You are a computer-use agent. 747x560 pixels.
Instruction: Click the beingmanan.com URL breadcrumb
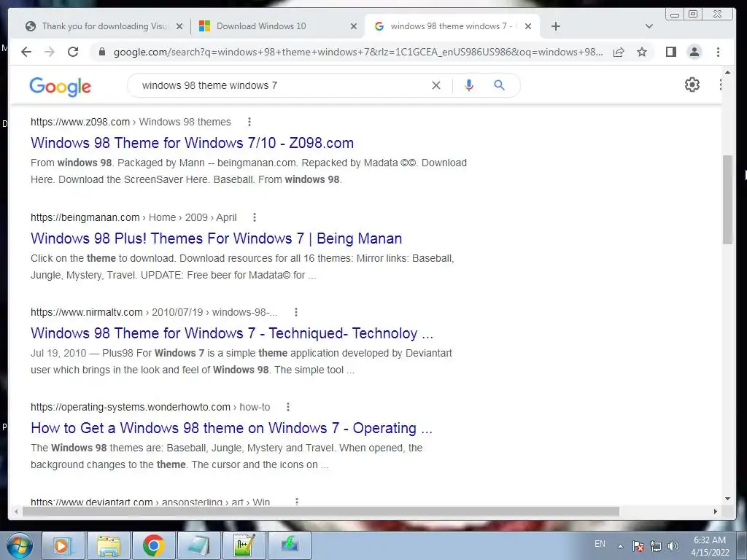[133, 217]
